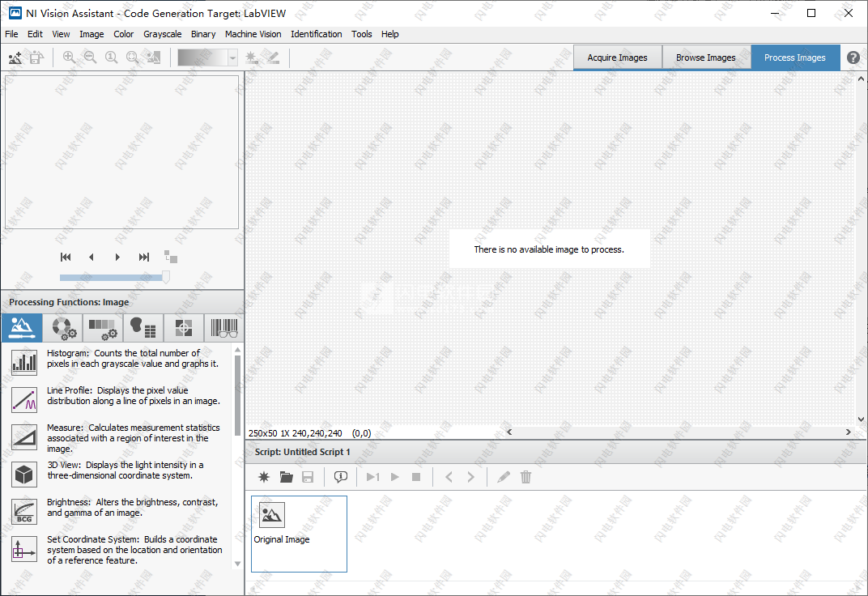Click the star-over-palette icon in top toolbar

pyautogui.click(x=252, y=57)
